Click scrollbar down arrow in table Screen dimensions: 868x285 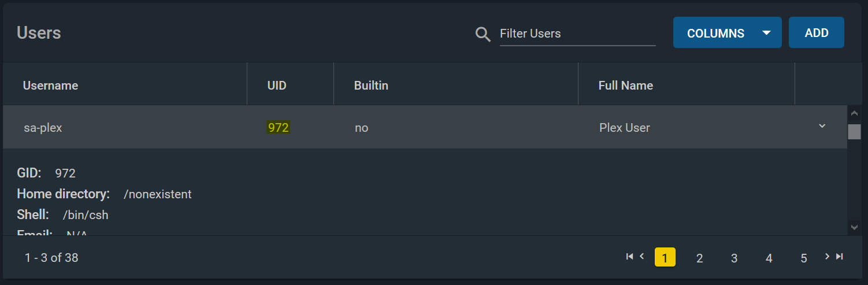pos(854,228)
